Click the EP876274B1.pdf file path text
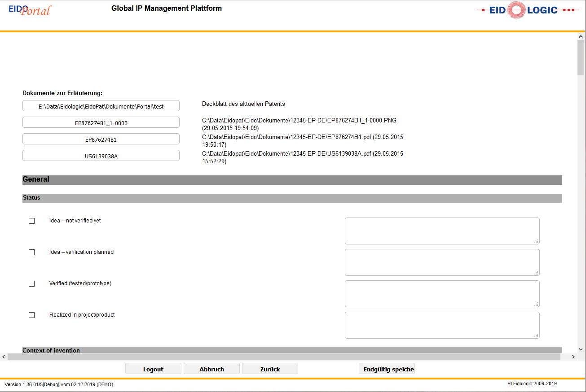The height and width of the screenshot is (392, 586). (x=303, y=141)
